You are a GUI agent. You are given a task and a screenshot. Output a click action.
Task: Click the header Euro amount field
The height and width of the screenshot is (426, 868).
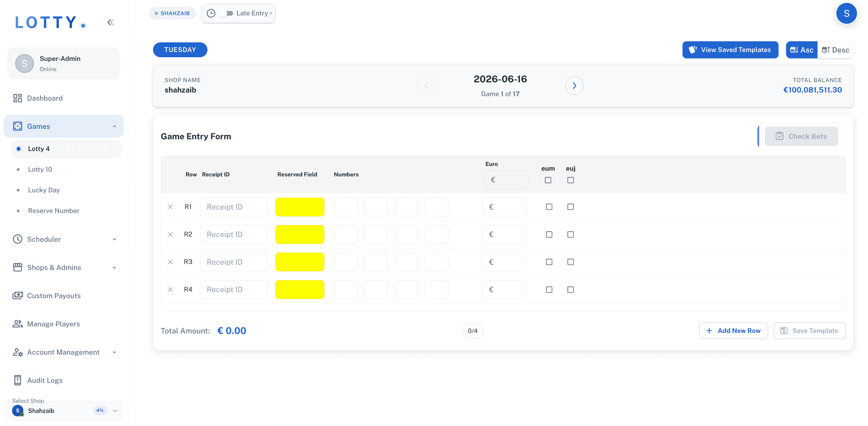click(x=506, y=180)
